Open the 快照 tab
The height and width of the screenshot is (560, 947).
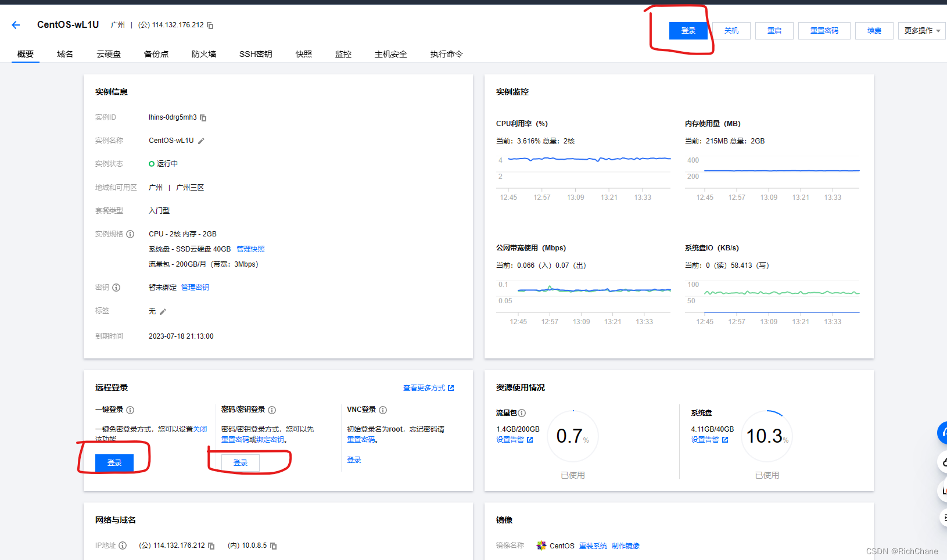[x=304, y=54]
